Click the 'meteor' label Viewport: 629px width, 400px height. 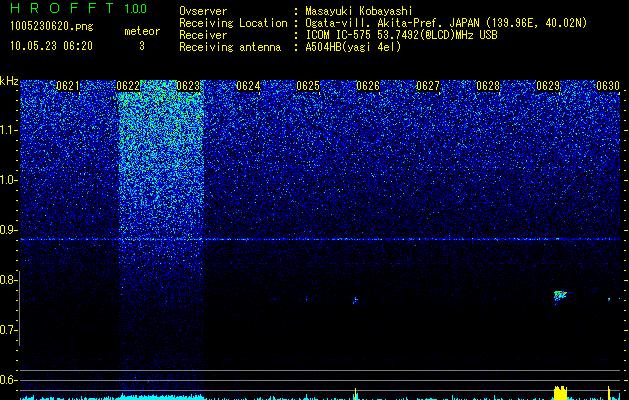click(x=142, y=31)
